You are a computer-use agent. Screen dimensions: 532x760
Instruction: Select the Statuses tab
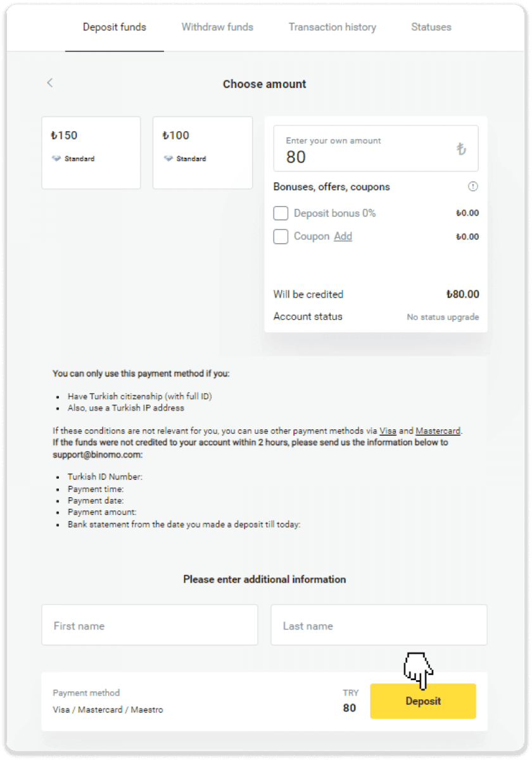431,27
